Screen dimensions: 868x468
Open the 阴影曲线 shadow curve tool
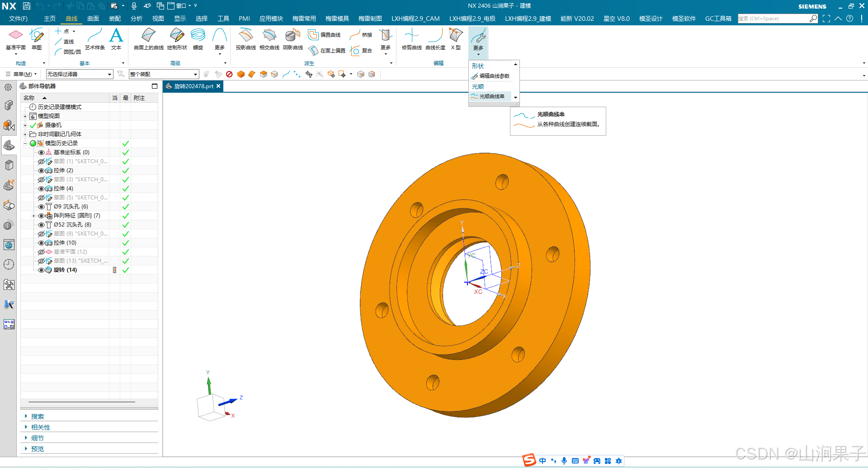(x=293, y=39)
